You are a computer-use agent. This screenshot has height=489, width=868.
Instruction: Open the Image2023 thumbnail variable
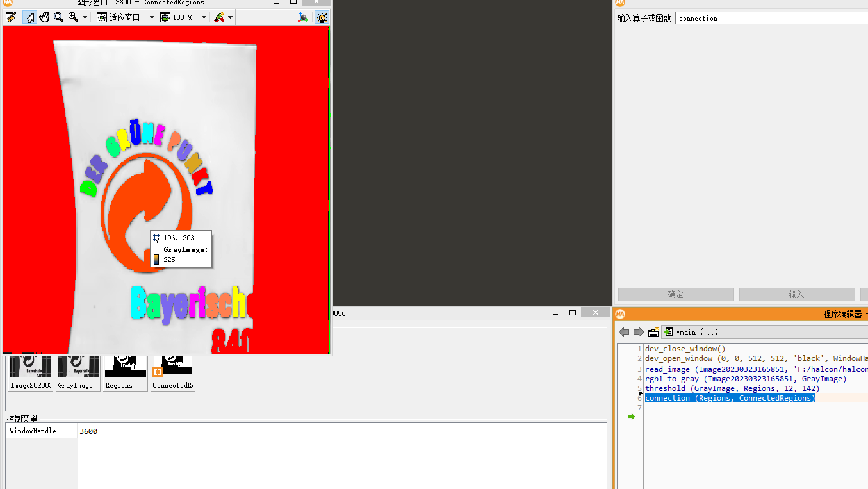point(31,372)
